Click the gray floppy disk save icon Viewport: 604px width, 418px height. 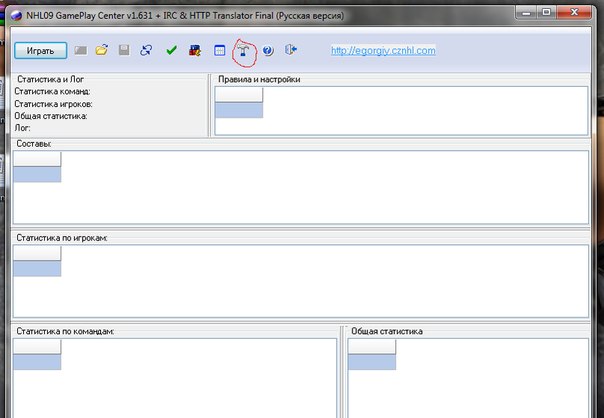point(124,50)
